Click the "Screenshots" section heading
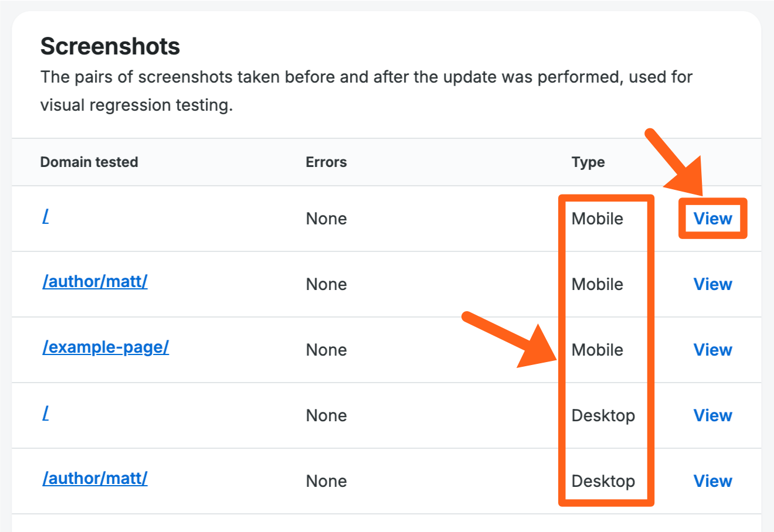 [x=110, y=46]
